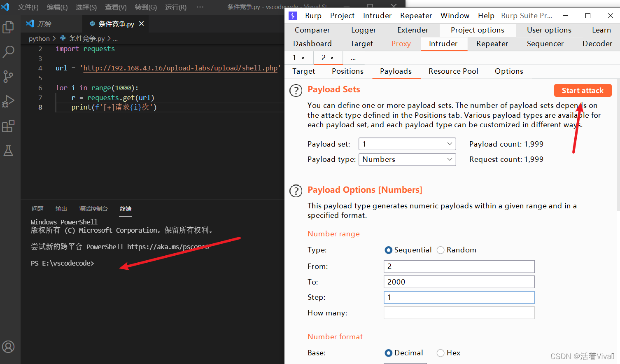Close the 条件竞争.py editor tab
This screenshot has height=364, width=620.
click(x=142, y=24)
